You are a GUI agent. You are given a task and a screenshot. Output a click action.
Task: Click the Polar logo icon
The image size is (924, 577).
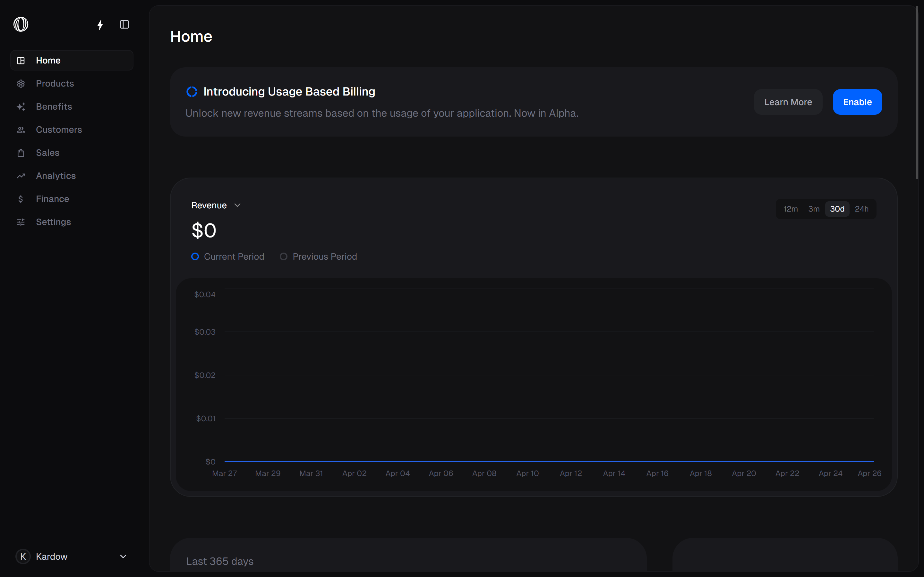pyautogui.click(x=21, y=24)
